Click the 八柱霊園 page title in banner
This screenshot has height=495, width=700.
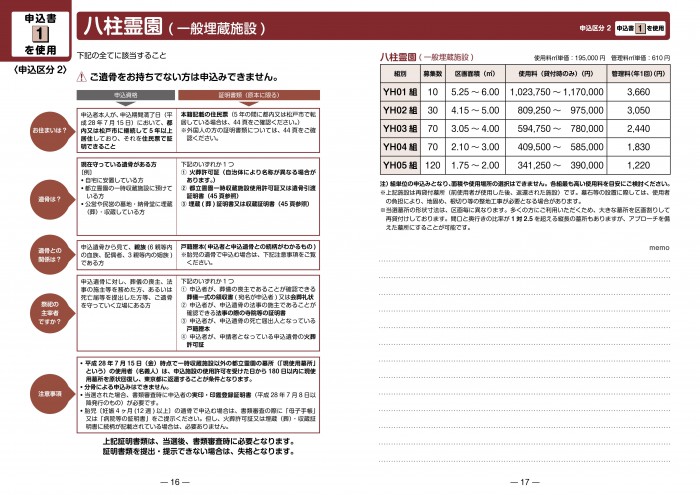(124, 26)
